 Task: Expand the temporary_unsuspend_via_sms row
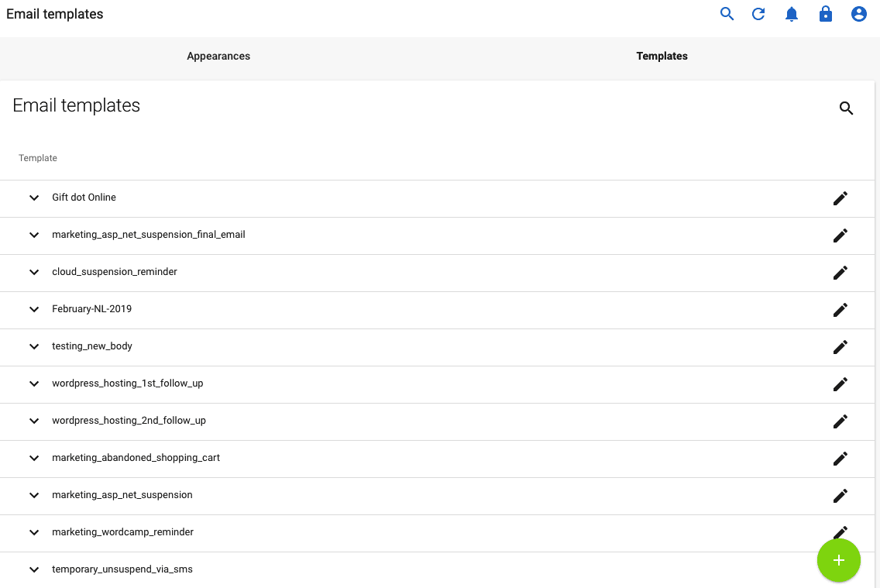point(34,569)
